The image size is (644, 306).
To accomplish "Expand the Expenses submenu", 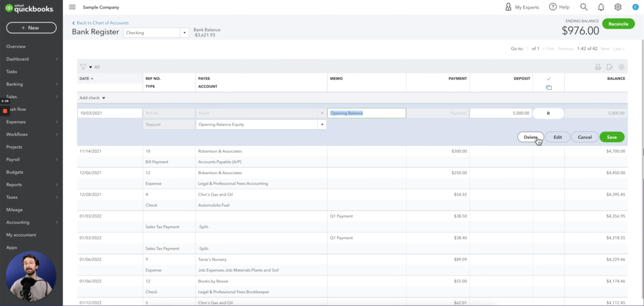I will 56,122.
